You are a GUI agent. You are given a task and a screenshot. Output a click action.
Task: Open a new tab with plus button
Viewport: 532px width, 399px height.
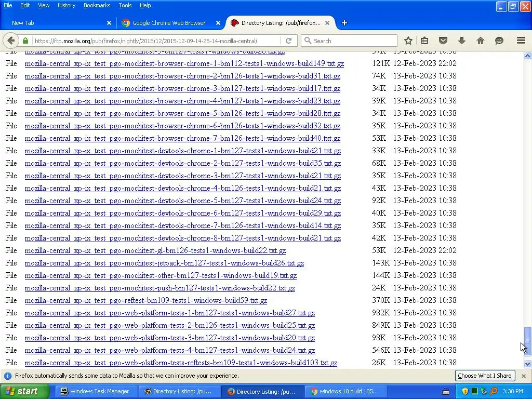pyautogui.click(x=344, y=23)
